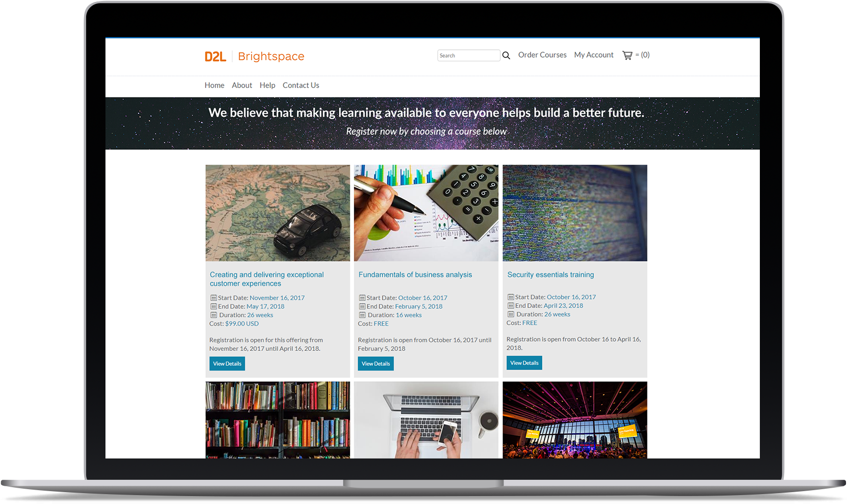The image size is (847, 504).
Task: Click calendar icon beside November 16, 2017 start date
Action: [214, 298]
